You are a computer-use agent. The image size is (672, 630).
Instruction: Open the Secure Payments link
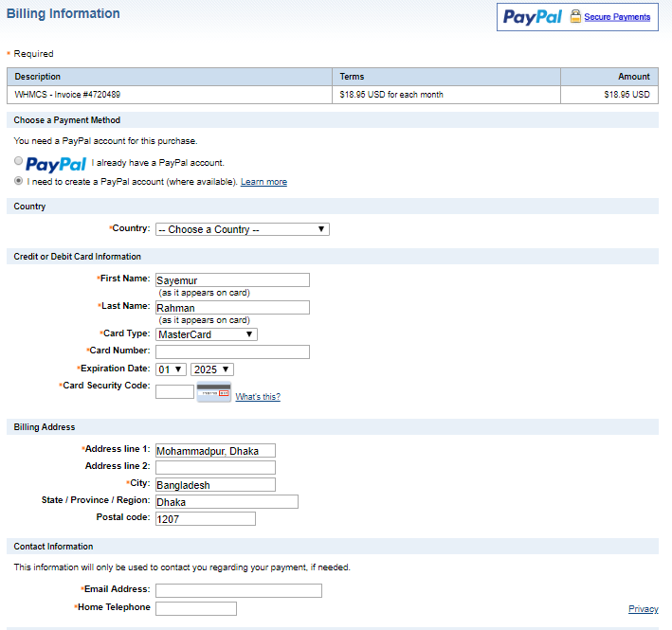[x=617, y=17]
